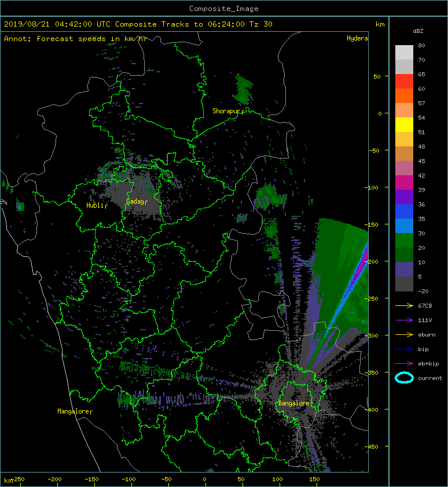Select the current legend label

(430, 378)
